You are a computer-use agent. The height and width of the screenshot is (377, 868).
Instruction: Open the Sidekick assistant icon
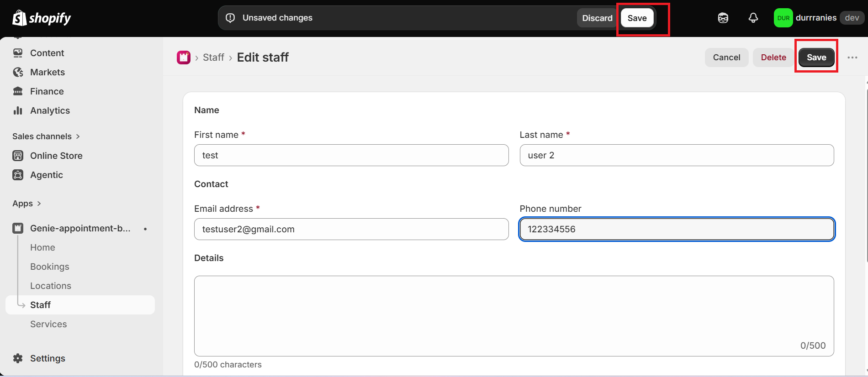pyautogui.click(x=723, y=18)
